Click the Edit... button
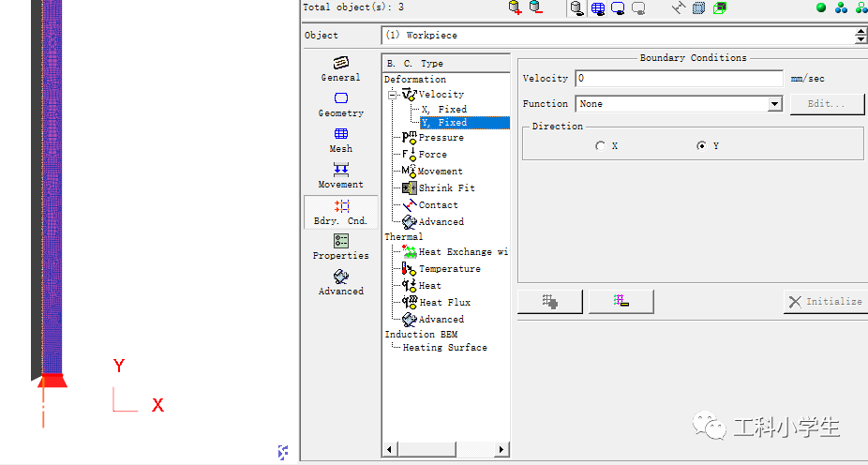The height and width of the screenshot is (465, 868). pyautogui.click(x=827, y=104)
